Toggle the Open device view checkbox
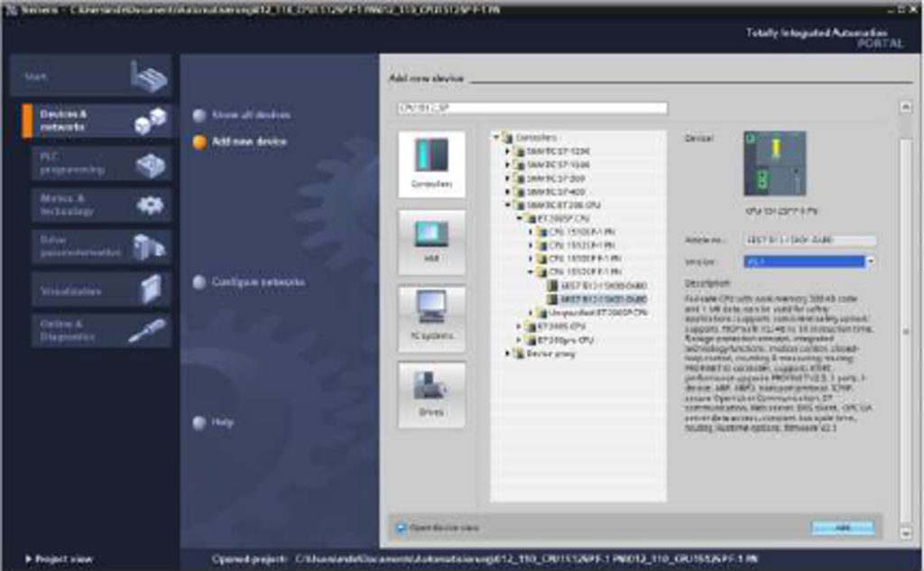 pyautogui.click(x=402, y=527)
